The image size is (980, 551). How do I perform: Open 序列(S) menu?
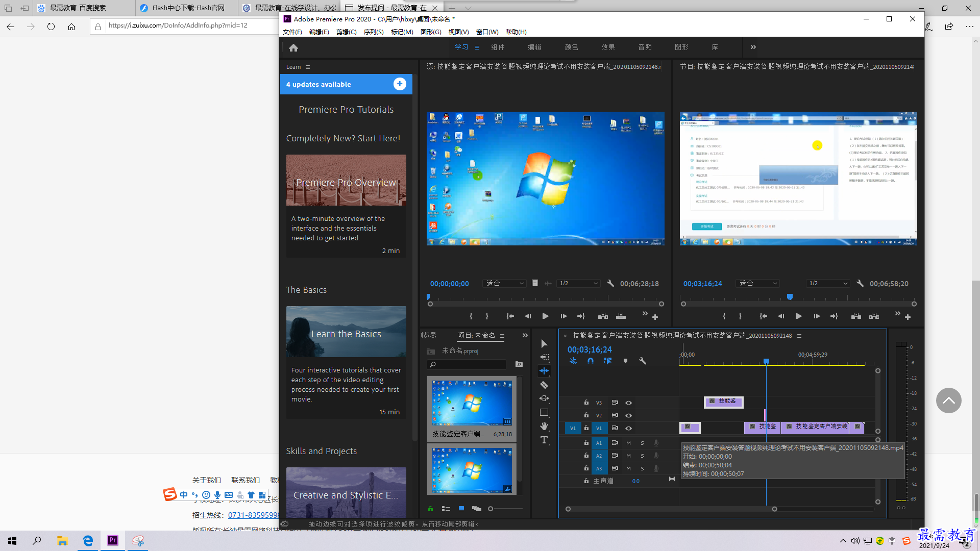pos(374,32)
